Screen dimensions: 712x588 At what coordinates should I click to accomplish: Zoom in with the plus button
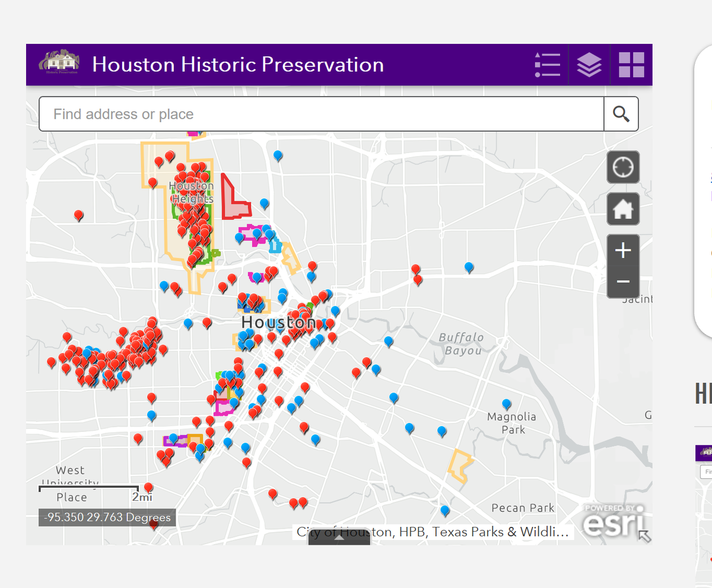623,250
